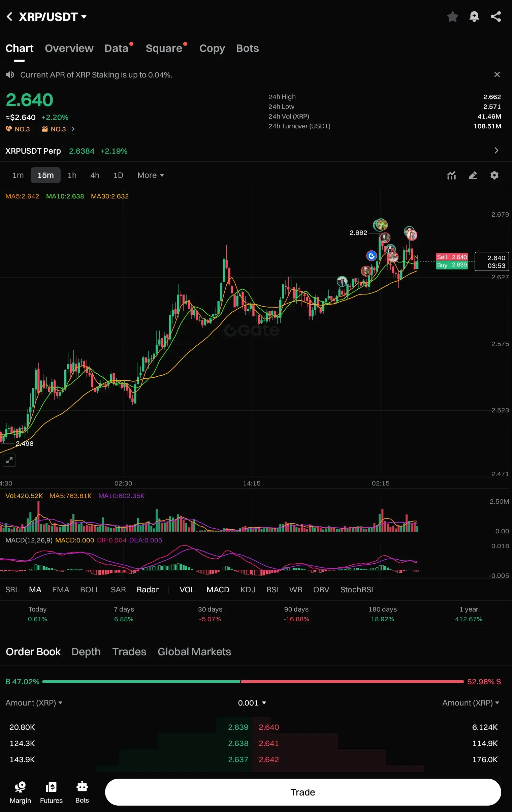Switch to the Data tab
Viewport: 515px width, 812px height.
117,49
